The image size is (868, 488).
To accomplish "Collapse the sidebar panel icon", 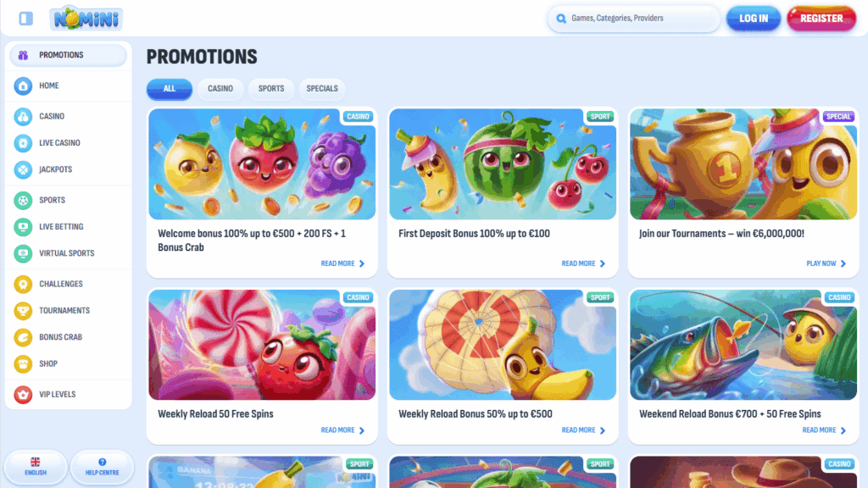I will (25, 19).
